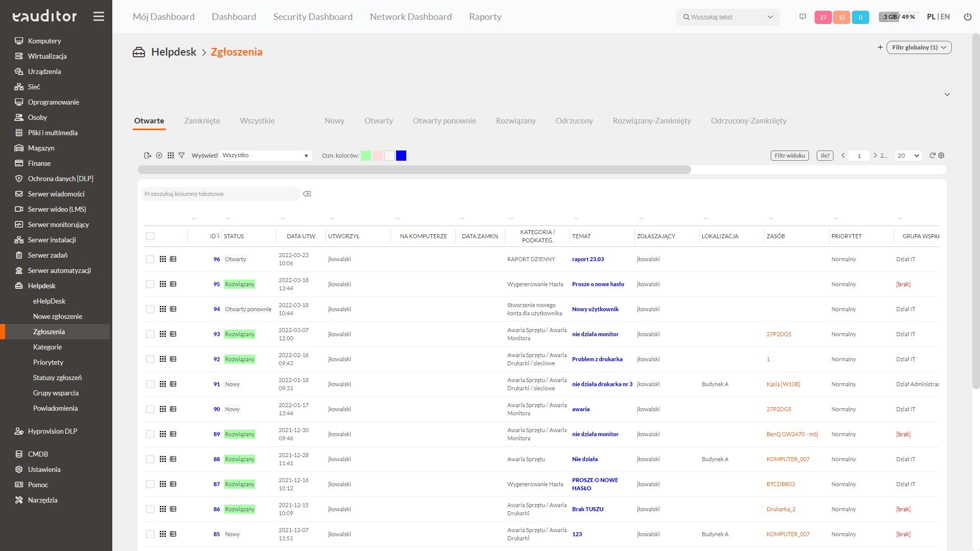
Task: Click the Ile? button
Action: 825,156
